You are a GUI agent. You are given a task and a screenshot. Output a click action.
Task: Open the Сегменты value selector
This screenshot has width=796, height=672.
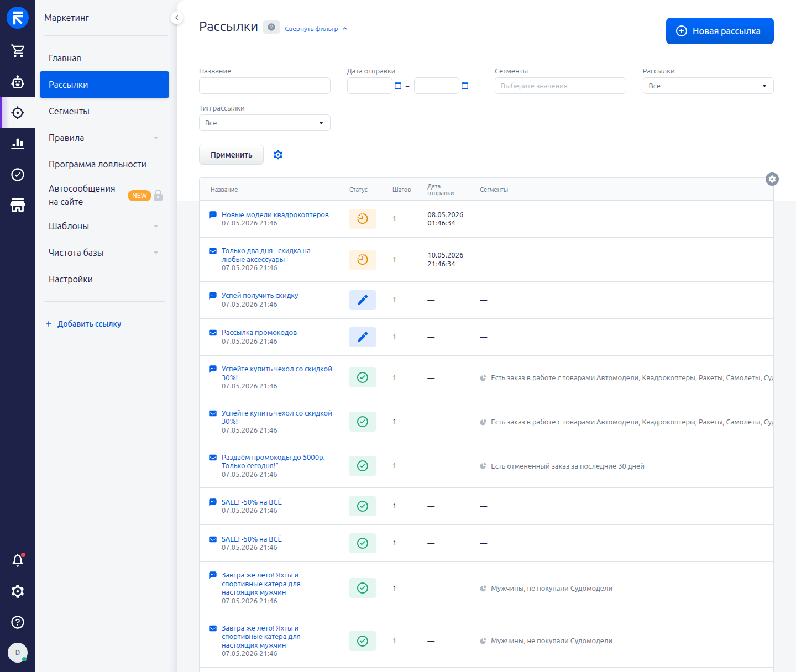[561, 86]
